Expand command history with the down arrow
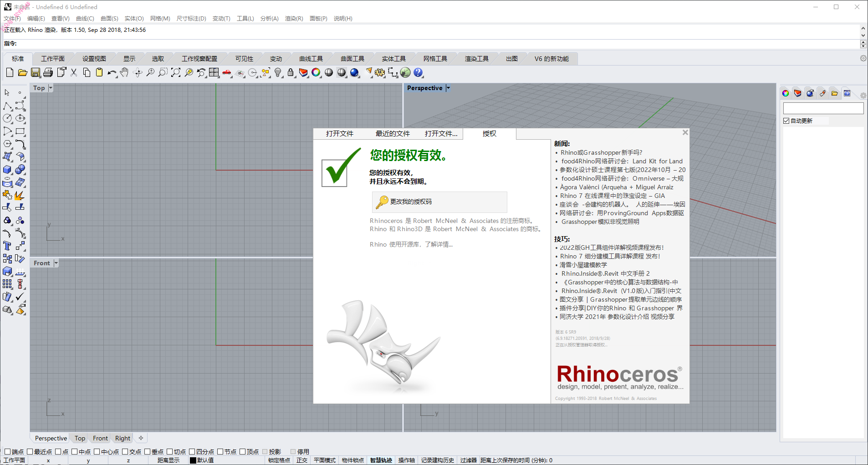Viewport: 868px width, 465px height. (863, 35)
